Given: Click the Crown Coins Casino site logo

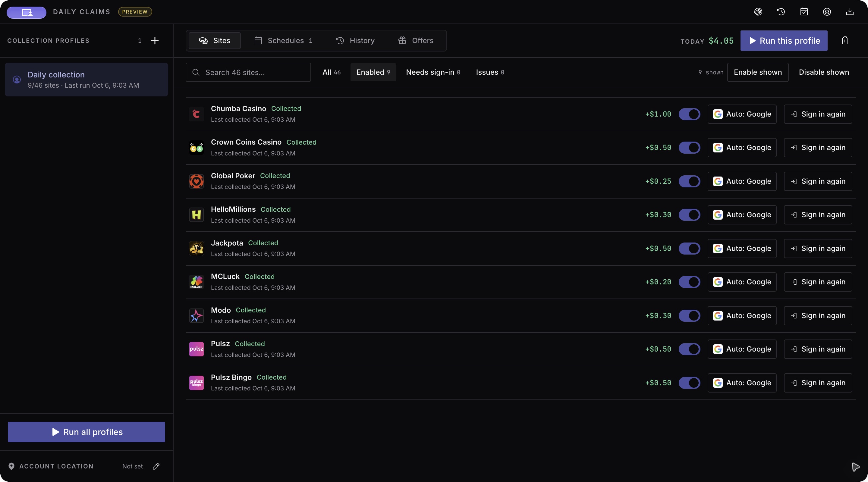Looking at the screenshot, I should [196, 148].
